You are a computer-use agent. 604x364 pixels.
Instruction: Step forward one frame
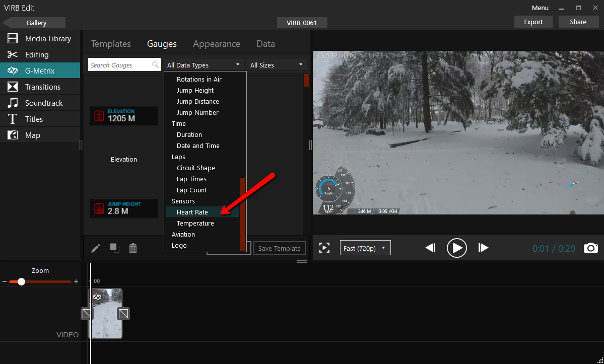483,248
